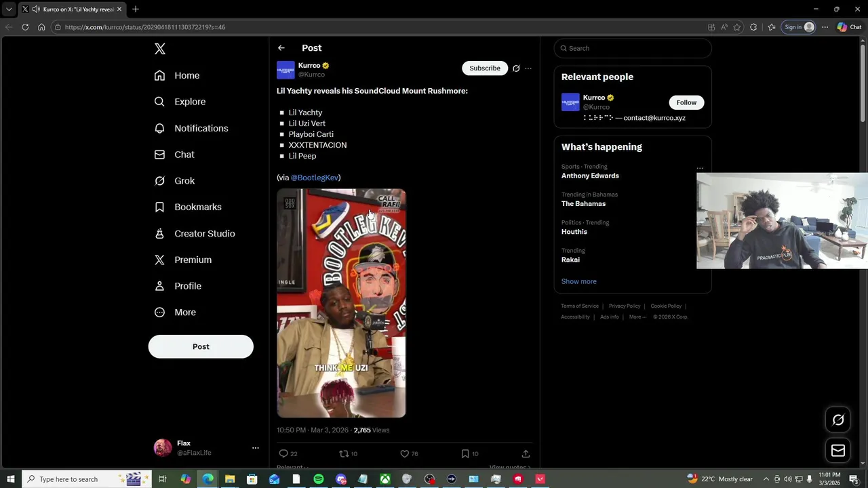Open the floating messages envelope button
This screenshot has height=488, width=868.
point(838,451)
